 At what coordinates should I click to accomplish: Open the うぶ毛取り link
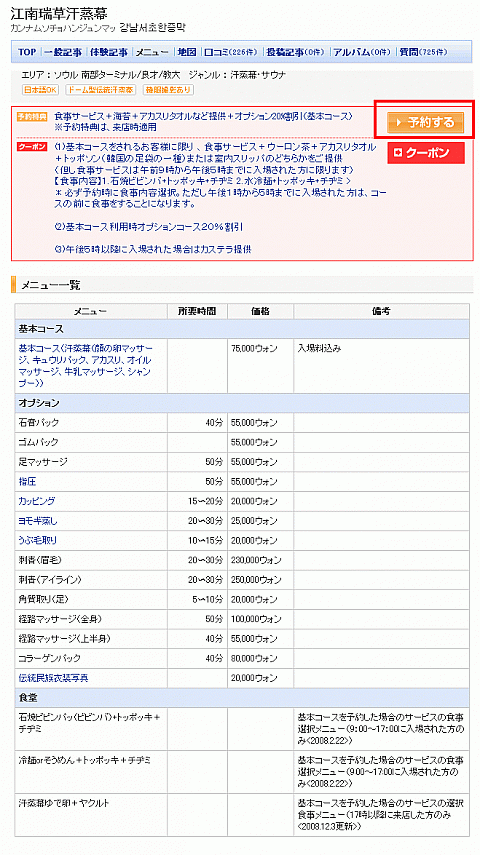pos(38,540)
